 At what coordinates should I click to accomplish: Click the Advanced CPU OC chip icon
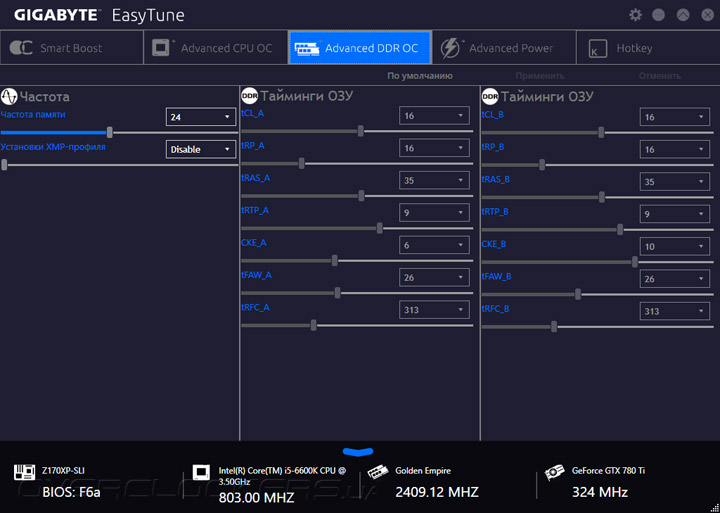[x=161, y=48]
